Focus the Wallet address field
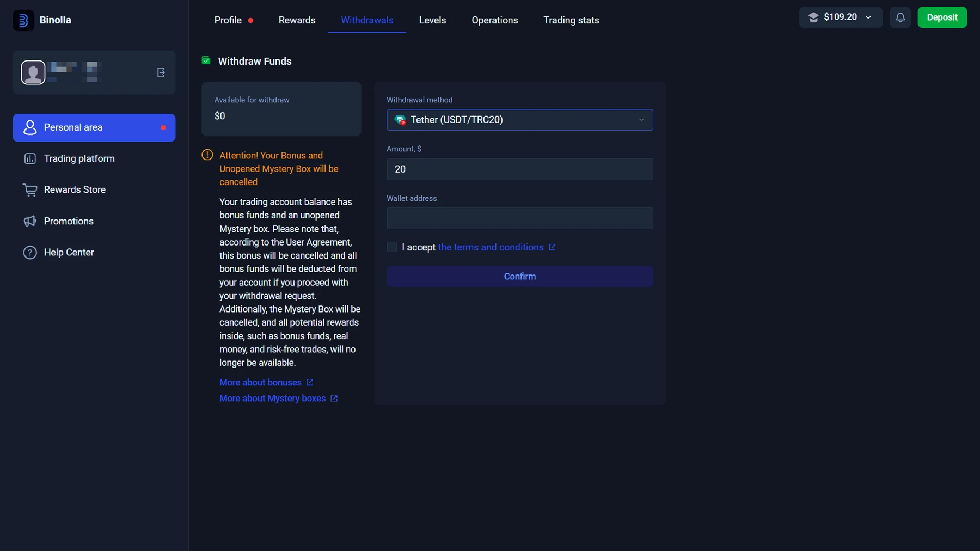The width and height of the screenshot is (980, 551). 520,218
